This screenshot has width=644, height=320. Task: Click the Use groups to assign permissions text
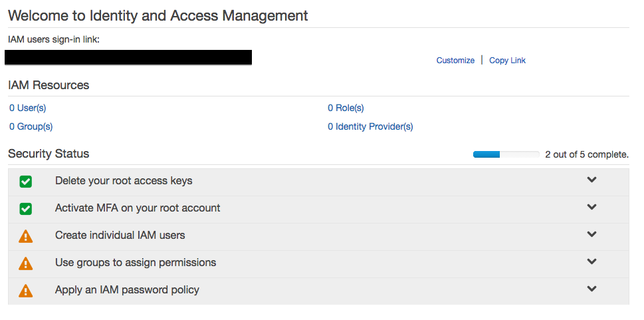tap(136, 262)
